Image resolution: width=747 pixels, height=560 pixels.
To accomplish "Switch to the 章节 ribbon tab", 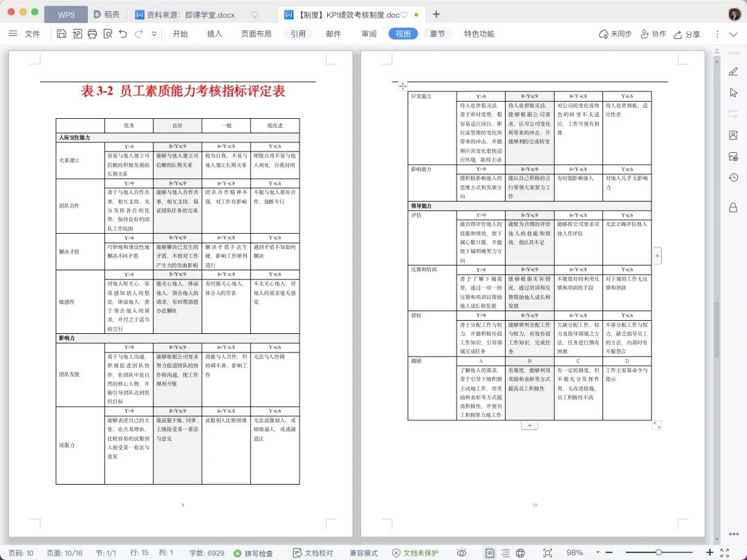I will (x=437, y=34).
